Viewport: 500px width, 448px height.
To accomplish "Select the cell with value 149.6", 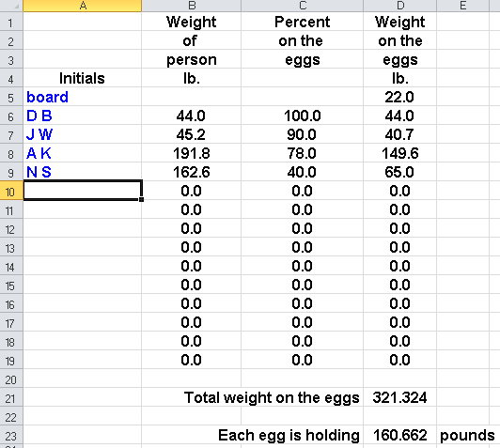I will coord(399,153).
